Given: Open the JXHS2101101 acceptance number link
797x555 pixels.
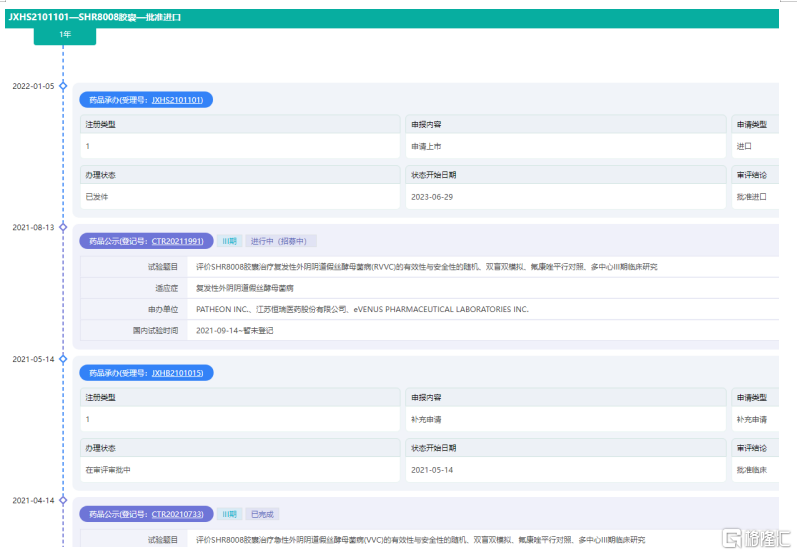Looking at the screenshot, I should pos(177,100).
